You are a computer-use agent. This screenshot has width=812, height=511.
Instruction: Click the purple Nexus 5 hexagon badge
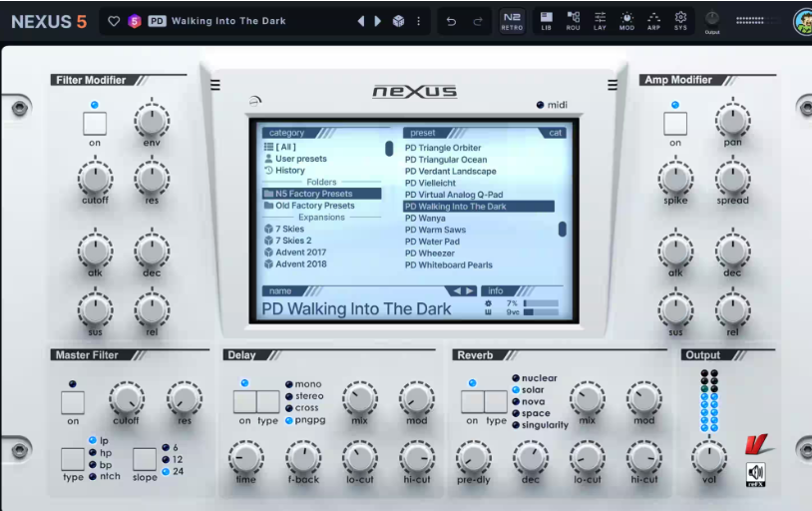(x=135, y=21)
